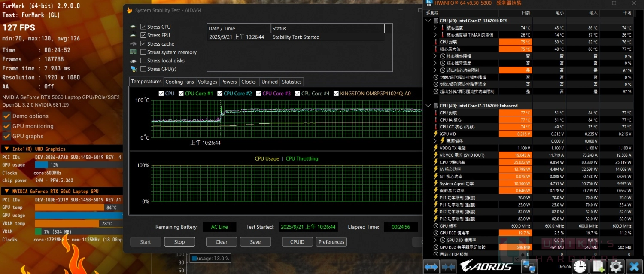Collapse Intel(R) UHD Graphics section in FurMark
Screen dimensions: 644x274
click(6, 149)
